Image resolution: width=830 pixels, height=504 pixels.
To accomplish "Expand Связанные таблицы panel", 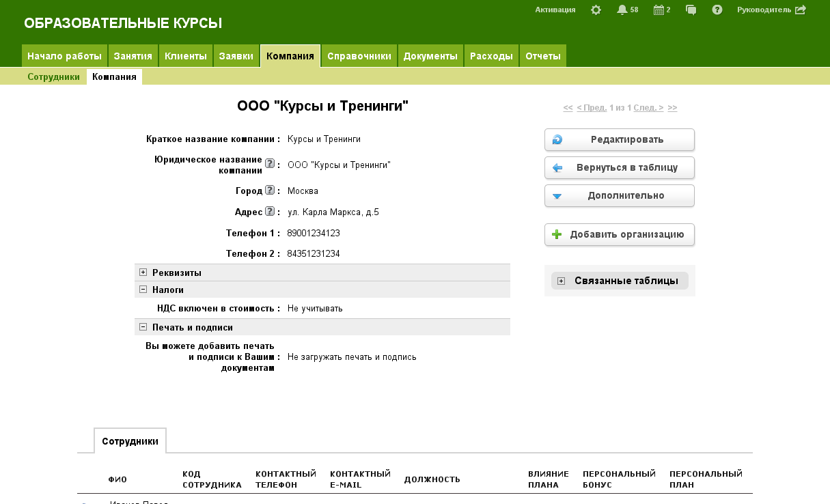I will (562, 281).
